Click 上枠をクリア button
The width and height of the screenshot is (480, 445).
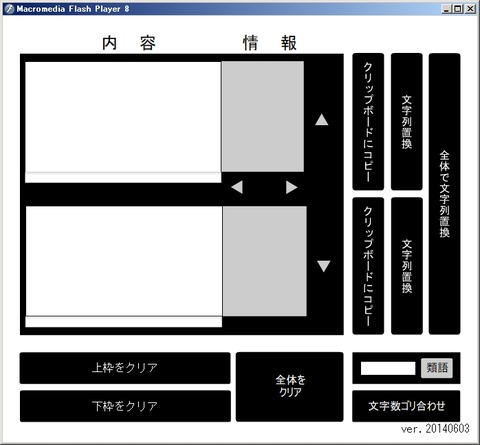tap(125, 368)
